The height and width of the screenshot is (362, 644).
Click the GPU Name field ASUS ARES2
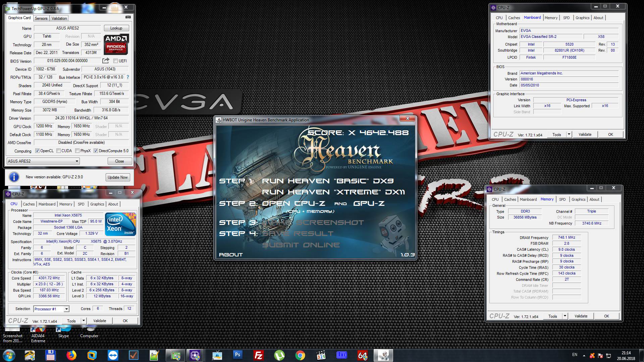(67, 28)
